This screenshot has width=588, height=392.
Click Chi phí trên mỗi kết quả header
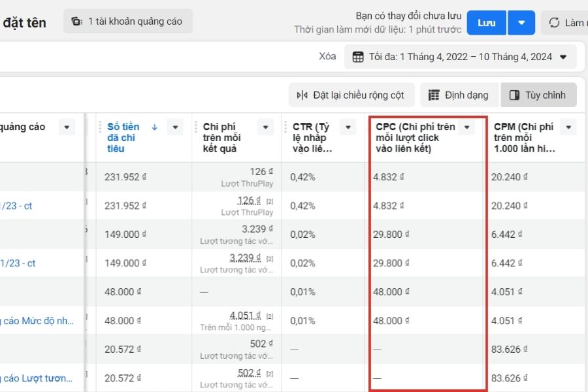pyautogui.click(x=221, y=138)
